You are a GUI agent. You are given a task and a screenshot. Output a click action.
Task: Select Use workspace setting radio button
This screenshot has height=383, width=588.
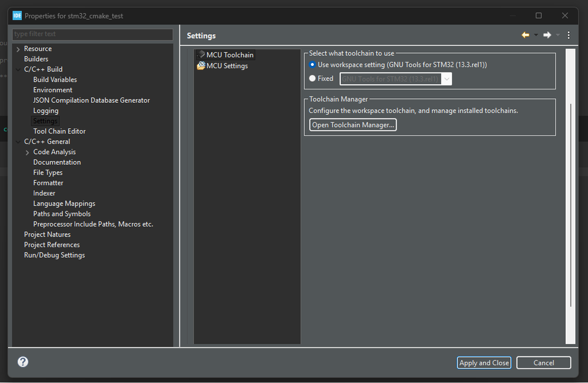point(312,65)
